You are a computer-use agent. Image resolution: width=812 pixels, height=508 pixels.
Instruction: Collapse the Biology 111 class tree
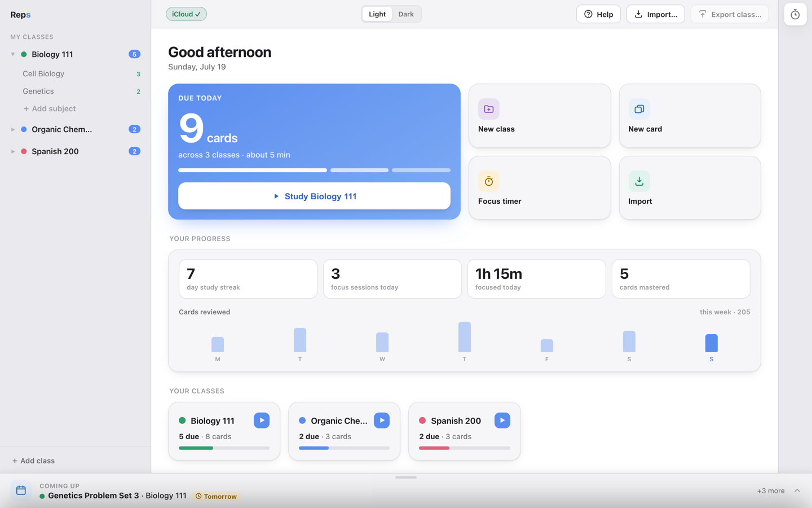coord(12,54)
